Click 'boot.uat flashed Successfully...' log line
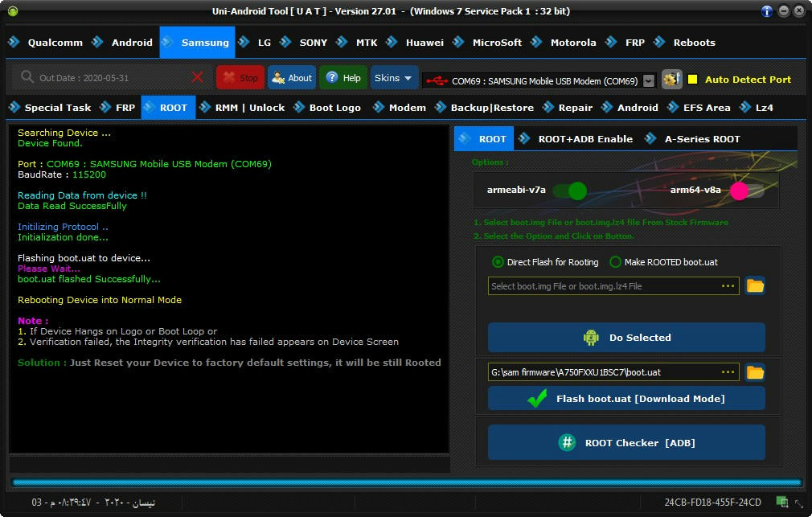The width and height of the screenshot is (812, 517). click(x=89, y=279)
